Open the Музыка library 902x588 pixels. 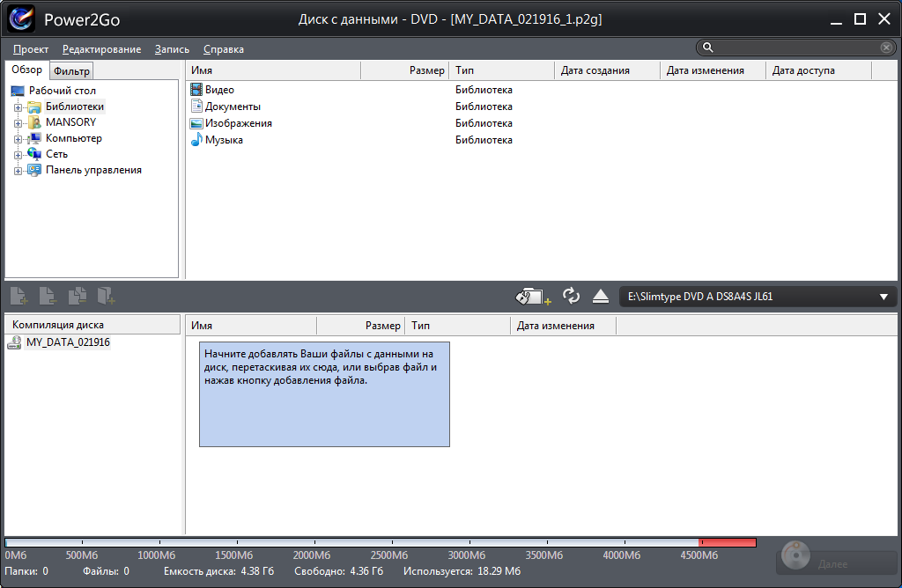pos(224,140)
